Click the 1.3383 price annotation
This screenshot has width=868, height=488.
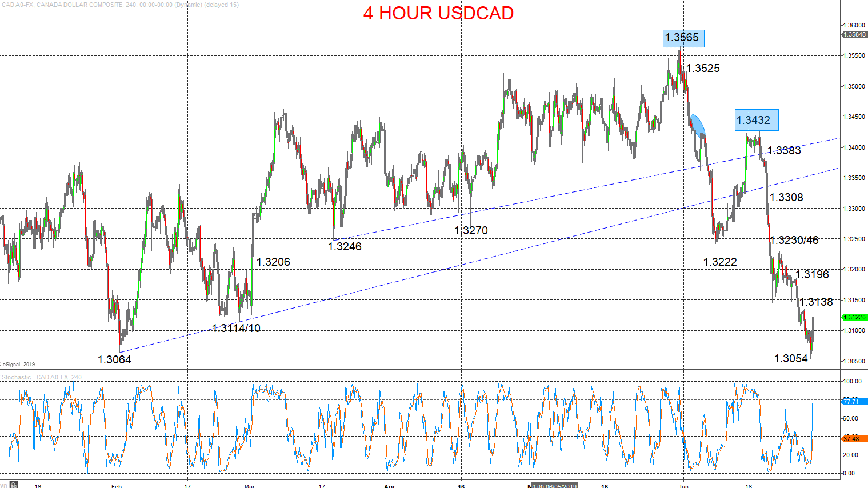[784, 150]
